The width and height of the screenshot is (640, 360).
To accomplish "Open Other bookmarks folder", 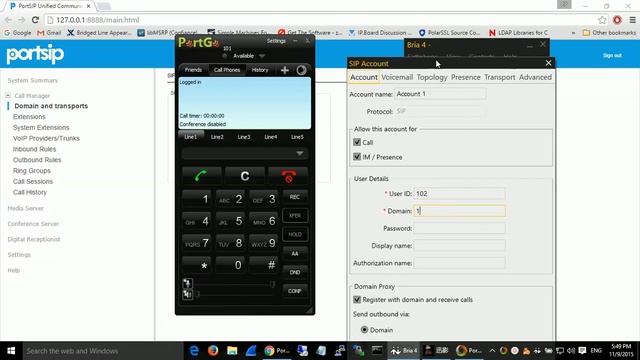I will (609, 33).
